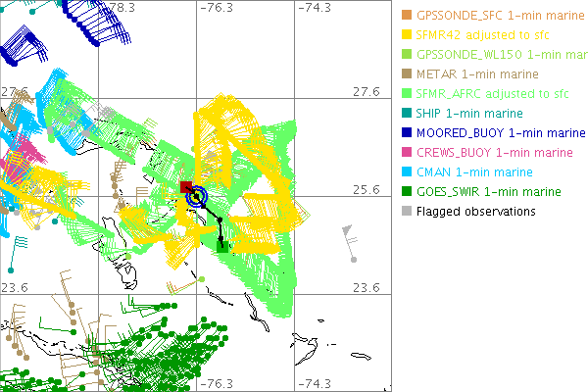Click the Flagged observations legend text
Screen dimensions: 588x392
click(x=476, y=211)
